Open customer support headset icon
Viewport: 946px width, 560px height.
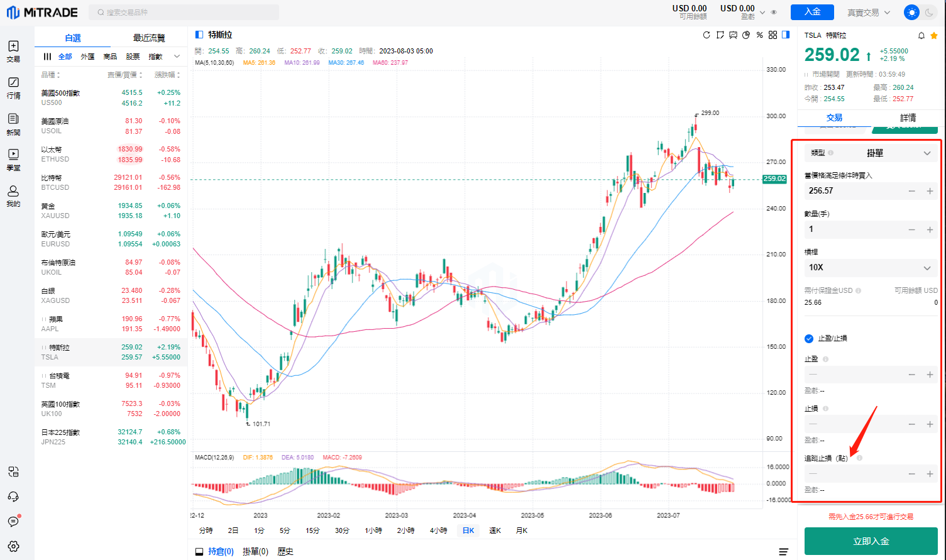click(13, 497)
